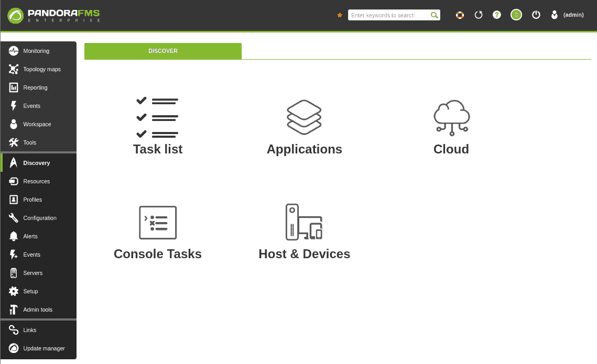
Task: Click the Console Tasks label
Action: click(158, 253)
